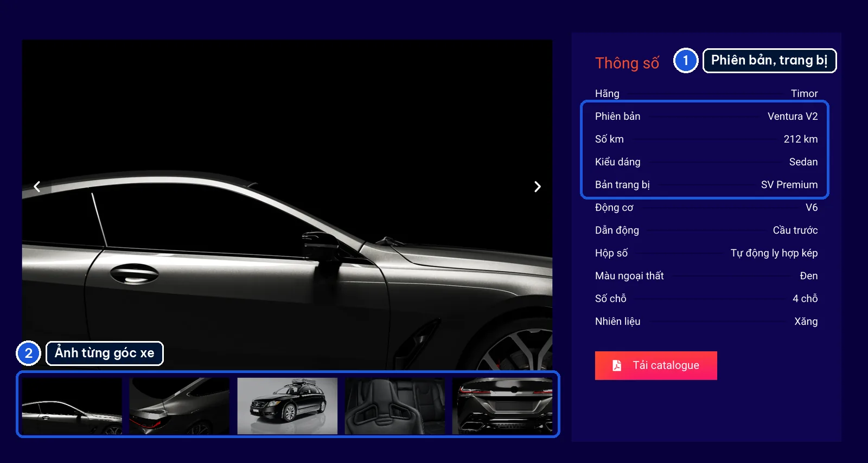This screenshot has height=463, width=868.
Task: Click the Màu ngoại thất label
Action: 629,275
